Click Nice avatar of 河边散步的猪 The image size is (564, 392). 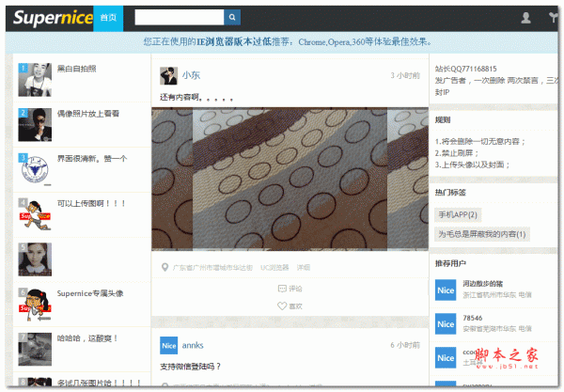(446, 290)
